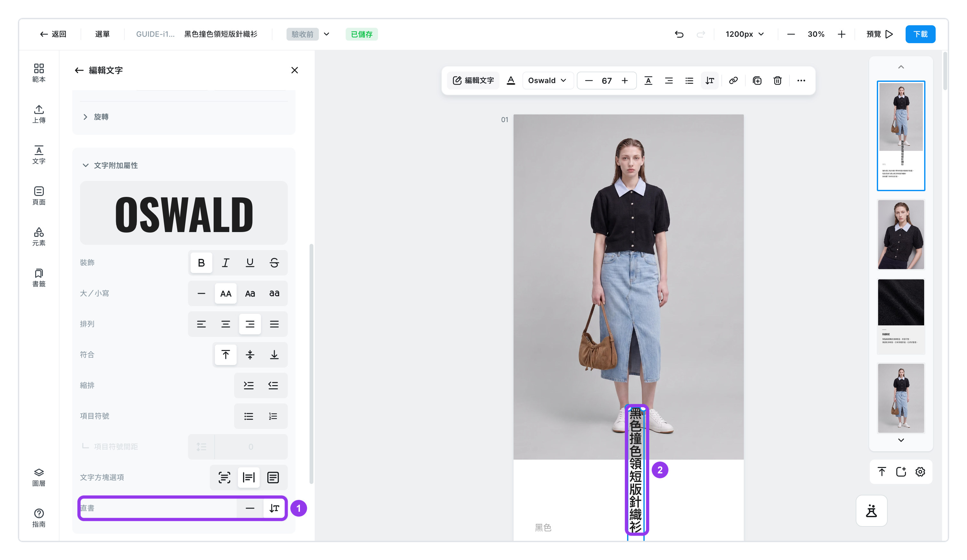Open the 圖層 layers panel
Viewport: 967px width, 560px height.
click(39, 477)
